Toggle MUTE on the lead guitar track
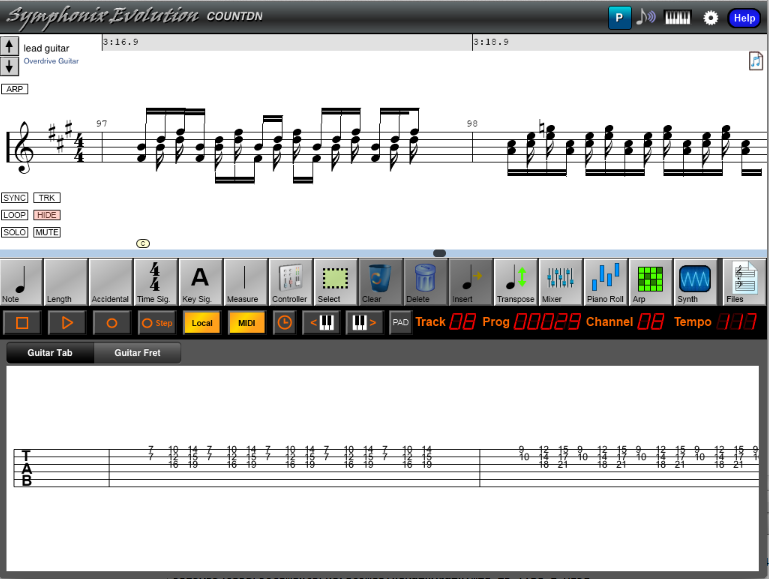The height and width of the screenshot is (579, 769). tap(47, 232)
